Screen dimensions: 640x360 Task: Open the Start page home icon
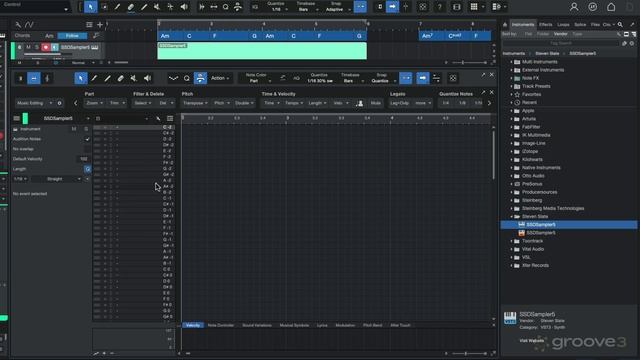(611, 7)
